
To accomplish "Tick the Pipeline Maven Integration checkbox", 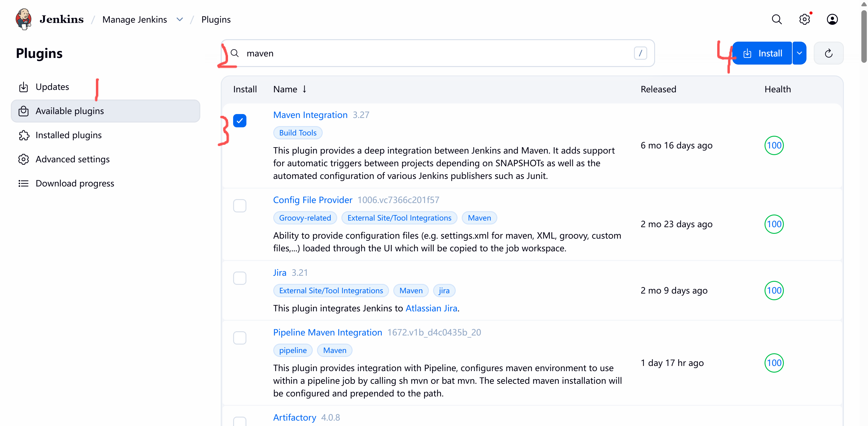I will 239,338.
